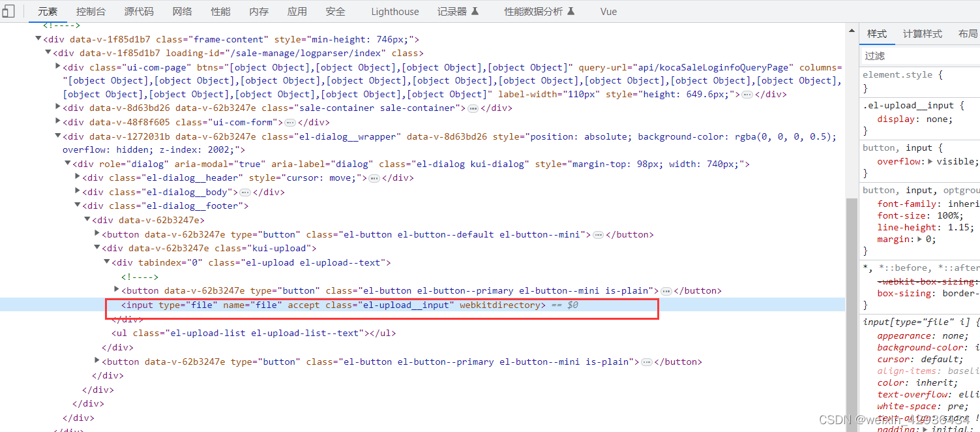Open the 应用 tab
The width and height of the screenshot is (980, 432).
pos(297,12)
